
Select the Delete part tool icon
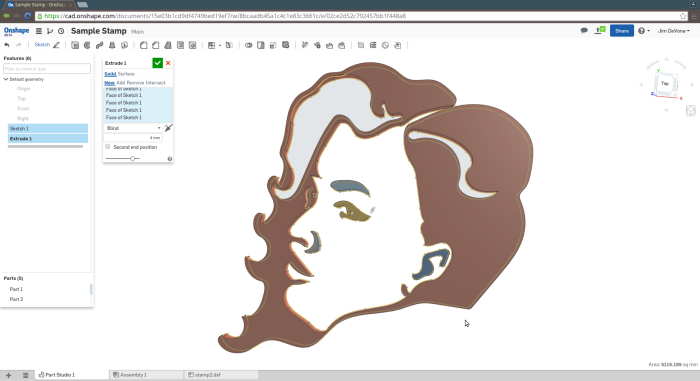[x=286, y=45]
